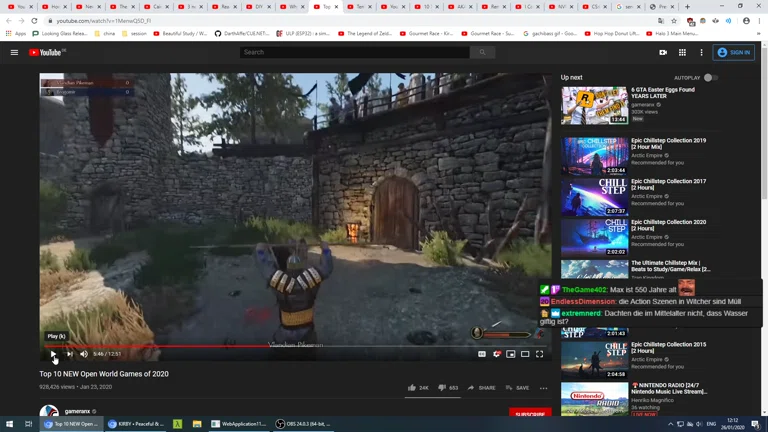Open the miniplayer from player controls
The image size is (768, 432).
(x=510, y=354)
